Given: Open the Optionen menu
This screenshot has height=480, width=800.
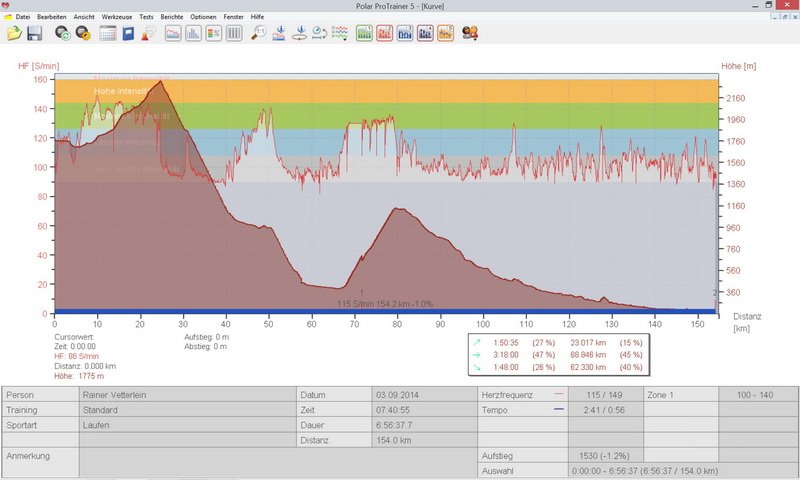Looking at the screenshot, I should [203, 17].
